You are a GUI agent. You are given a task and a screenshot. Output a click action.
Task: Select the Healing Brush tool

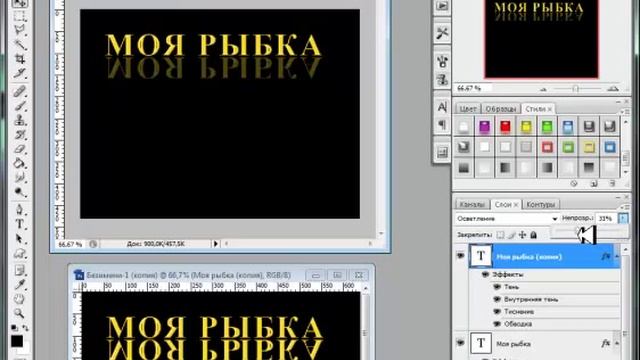20,91
